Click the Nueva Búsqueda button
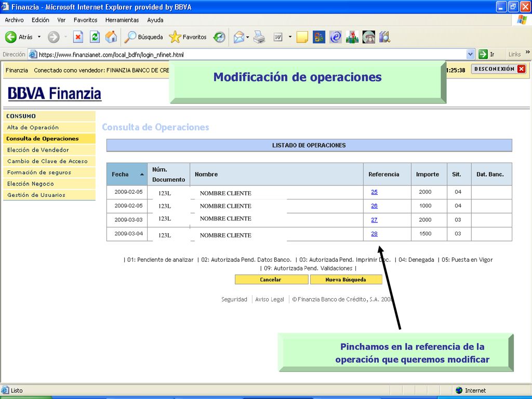 (346, 280)
